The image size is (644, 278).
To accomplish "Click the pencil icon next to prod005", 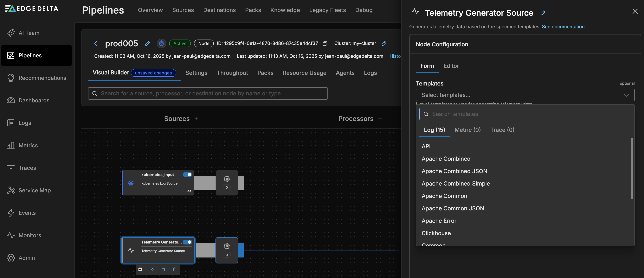I will [x=147, y=43].
